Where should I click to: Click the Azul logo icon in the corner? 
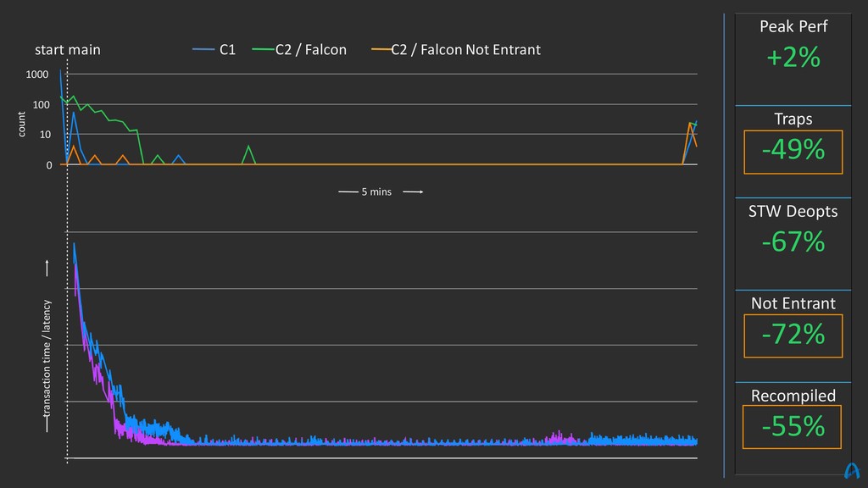[x=852, y=471]
